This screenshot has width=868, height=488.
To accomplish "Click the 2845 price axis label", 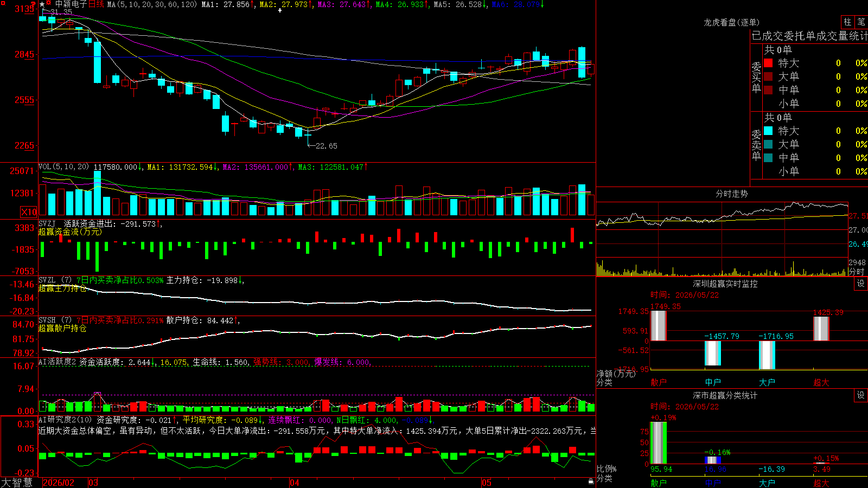I will pos(25,54).
